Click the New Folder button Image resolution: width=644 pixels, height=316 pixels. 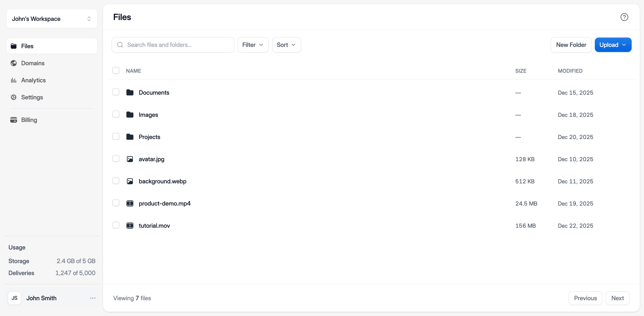pyautogui.click(x=571, y=45)
